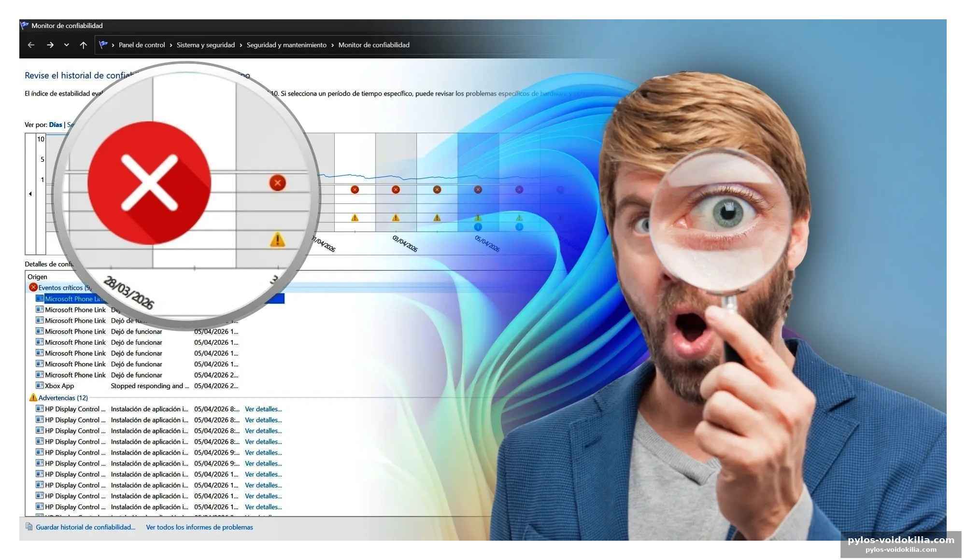Click the Origen column header
Viewport: 966px width, 560px height.
[x=37, y=277]
